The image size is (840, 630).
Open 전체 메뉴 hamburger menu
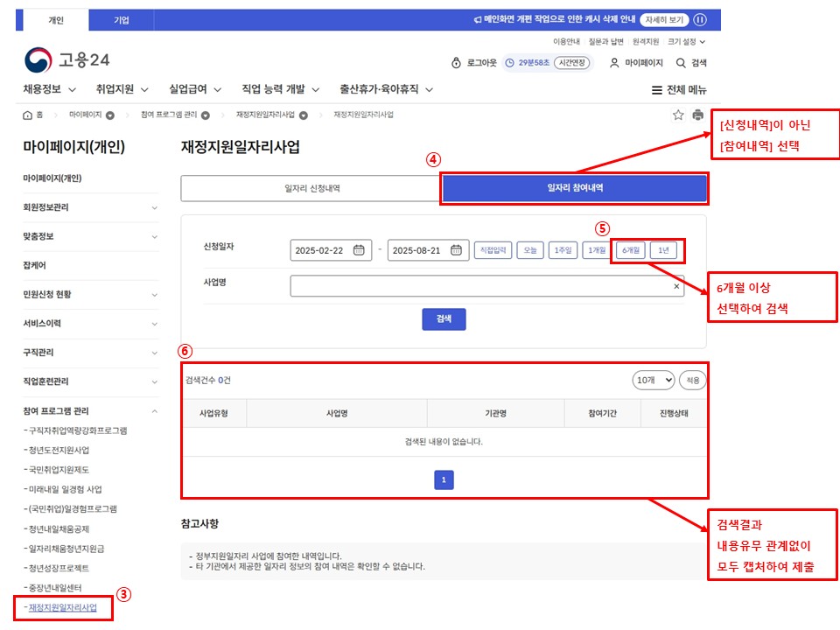click(679, 89)
